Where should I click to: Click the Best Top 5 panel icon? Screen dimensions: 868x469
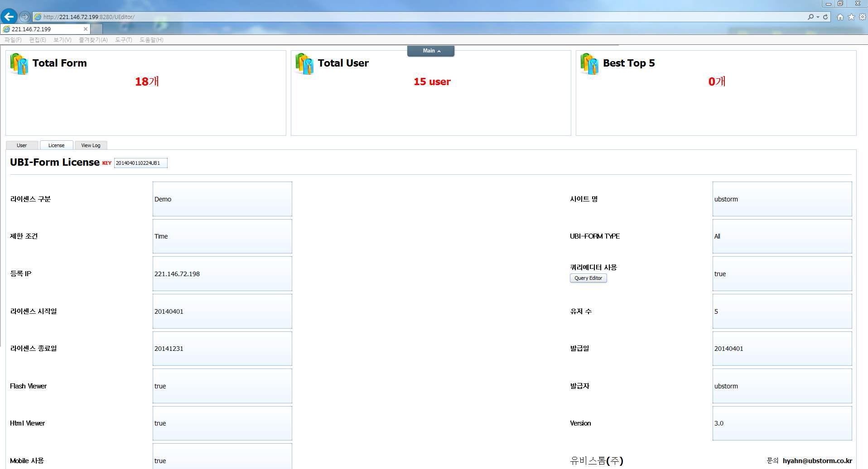(x=589, y=64)
